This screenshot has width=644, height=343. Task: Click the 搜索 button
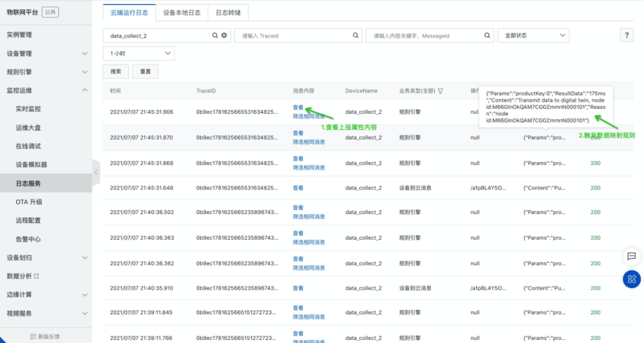click(x=116, y=72)
